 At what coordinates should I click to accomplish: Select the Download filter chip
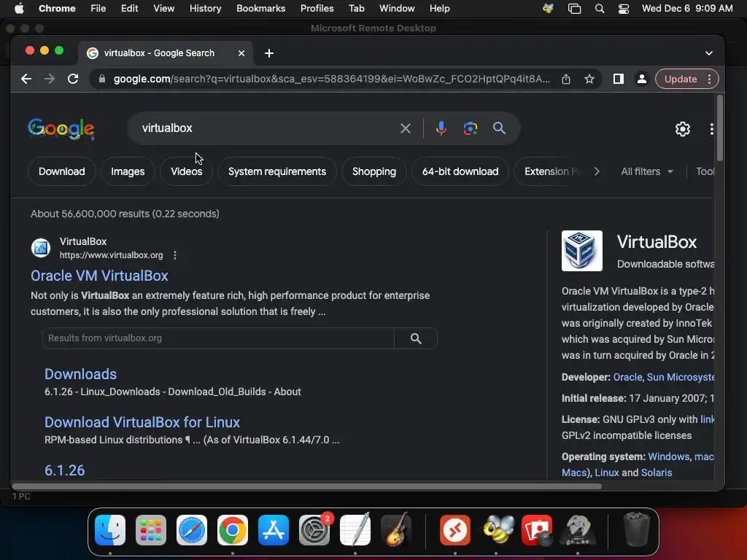coord(62,171)
